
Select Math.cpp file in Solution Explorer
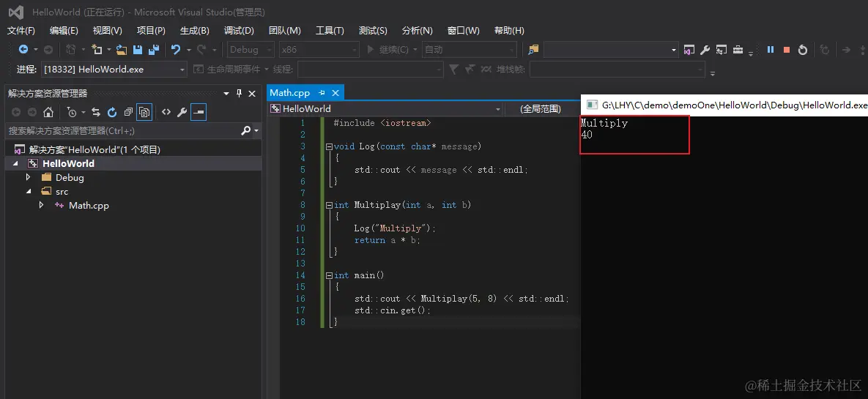click(x=89, y=205)
